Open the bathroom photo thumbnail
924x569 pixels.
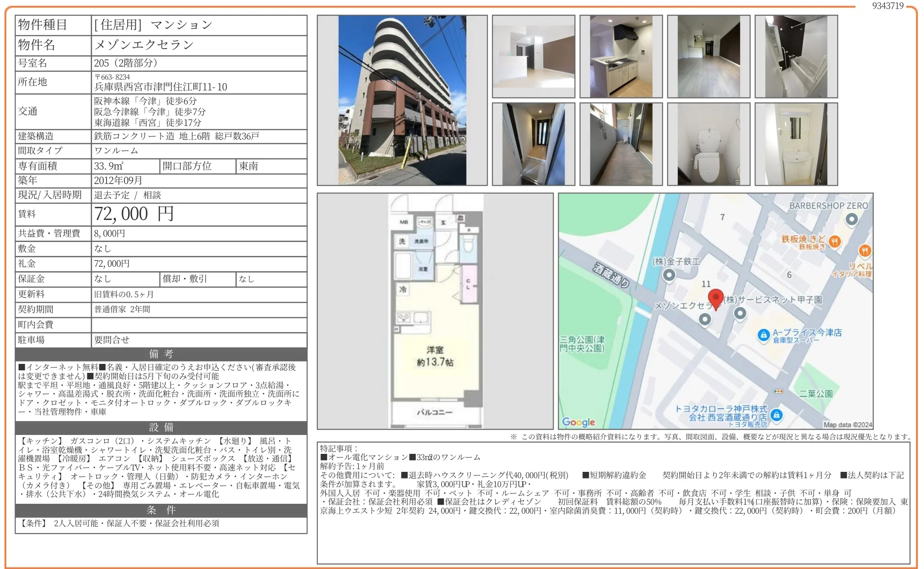click(x=796, y=57)
